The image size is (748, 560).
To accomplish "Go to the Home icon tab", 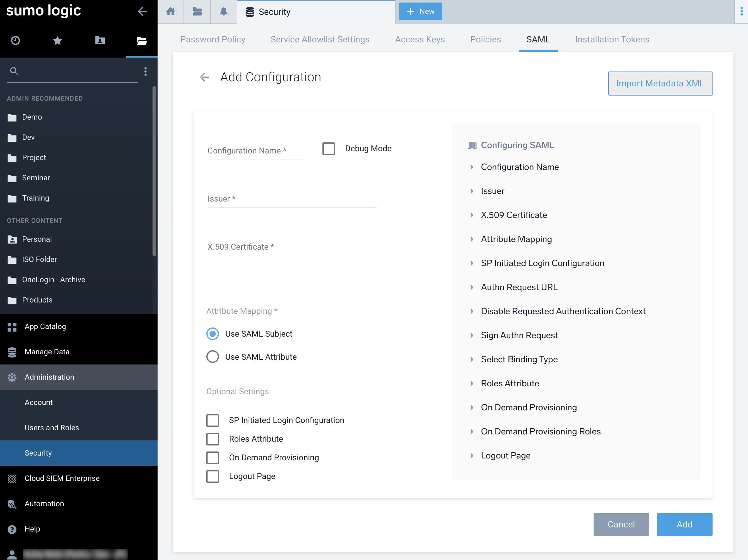I will (x=171, y=11).
